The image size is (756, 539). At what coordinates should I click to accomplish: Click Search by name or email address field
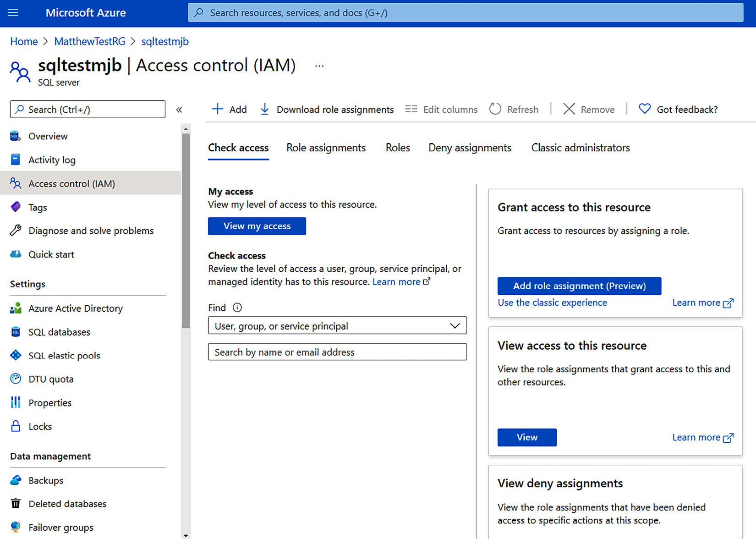coord(337,352)
